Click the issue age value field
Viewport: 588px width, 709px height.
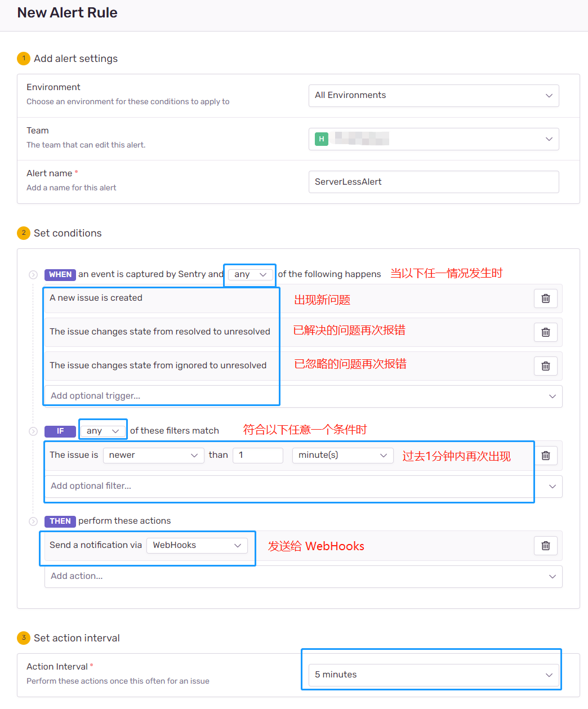tap(257, 456)
